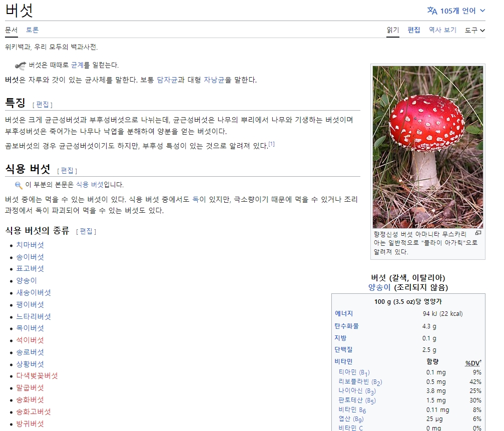Click the 식용 버섯 main article link
Viewport: 504px width, 431px height.
tap(90, 185)
